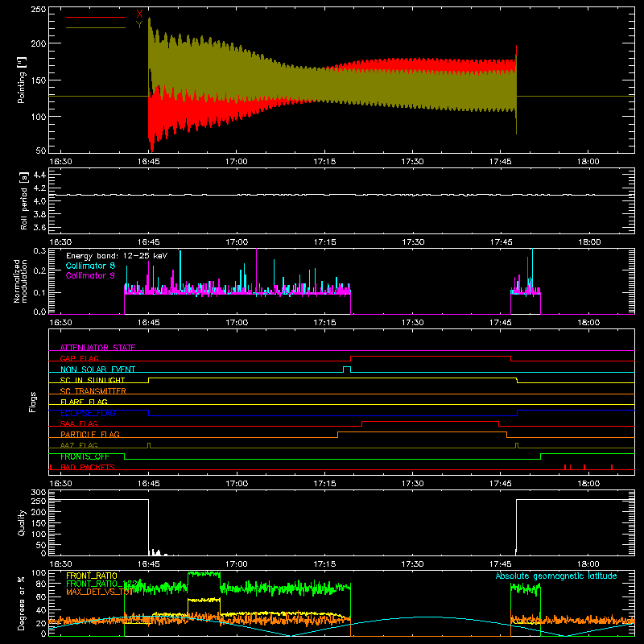Click the green FRONTS_OFF label
The height and width of the screenshot is (644, 644).
tap(85, 456)
